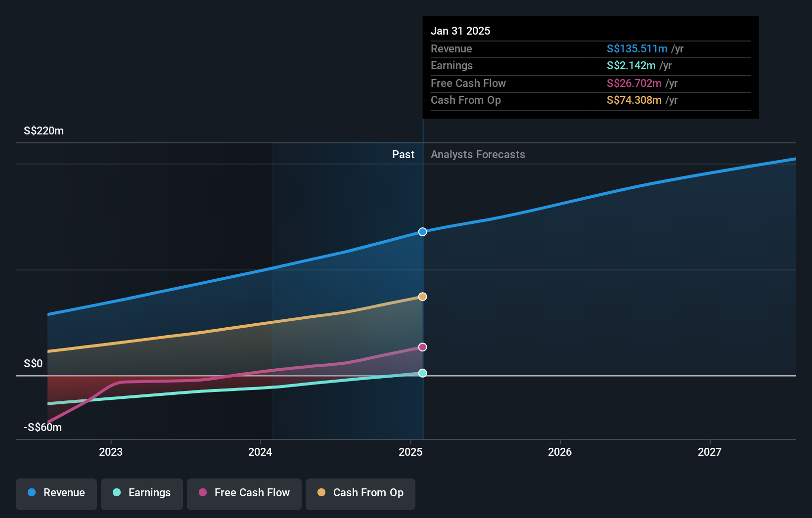Click the yellow Cash From Op data point marker
The width and height of the screenshot is (812, 518).
click(422, 297)
